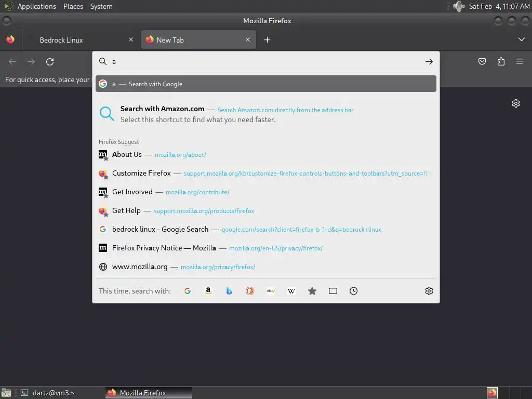
Task: Open Get Help suggestion
Action: click(x=265, y=211)
